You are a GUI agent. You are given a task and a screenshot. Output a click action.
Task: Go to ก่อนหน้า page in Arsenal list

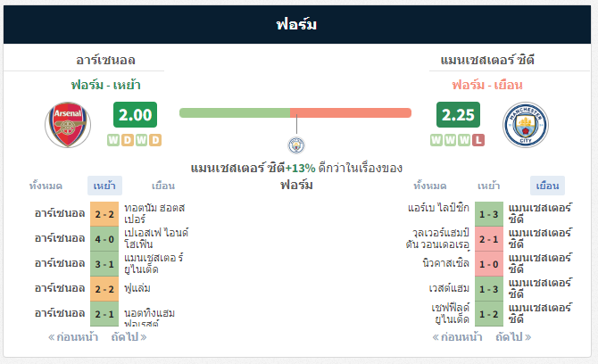coord(73,337)
